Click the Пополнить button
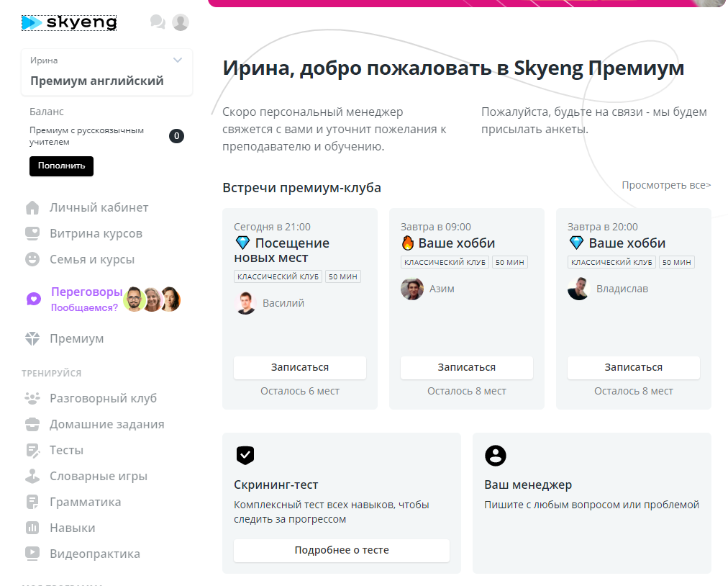The height and width of the screenshot is (586, 728). click(x=61, y=166)
